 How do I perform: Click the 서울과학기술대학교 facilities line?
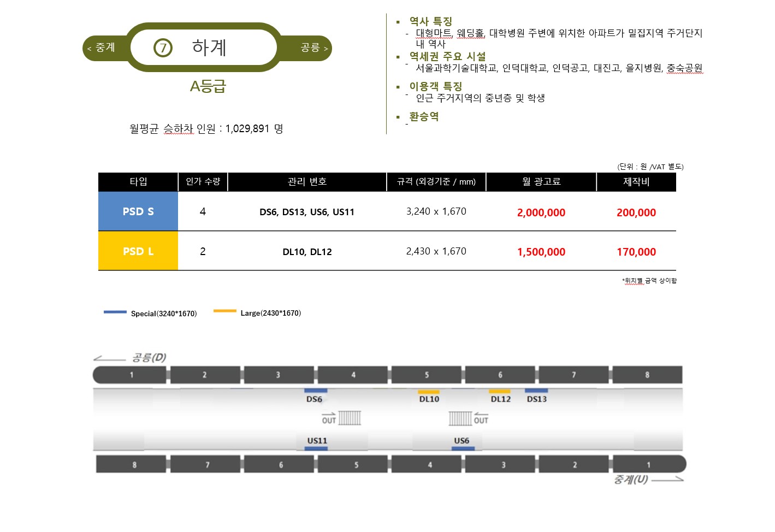tap(559, 68)
